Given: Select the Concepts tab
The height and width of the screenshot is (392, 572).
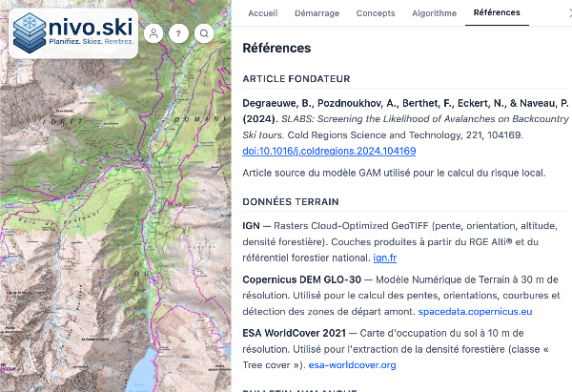Looking at the screenshot, I should tap(376, 13).
